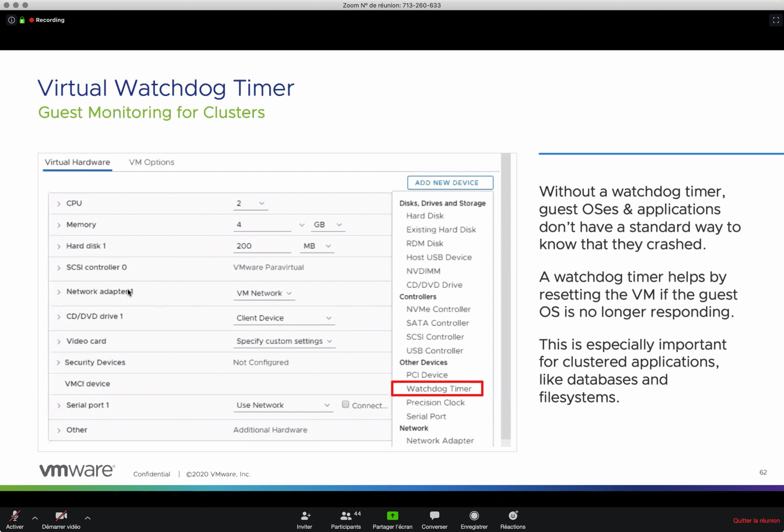Open audio options arrow next to Activer
784x532 pixels.
35,518
